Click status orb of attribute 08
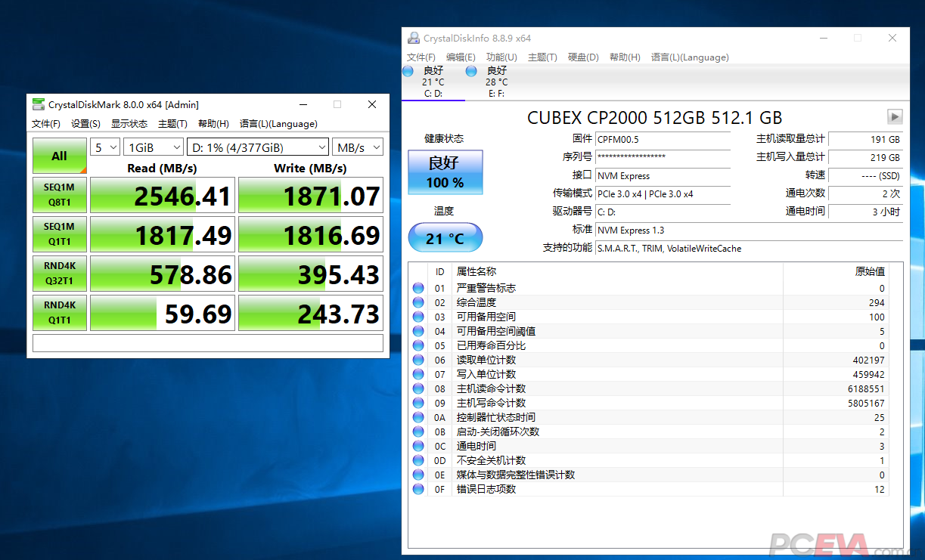 (418, 388)
